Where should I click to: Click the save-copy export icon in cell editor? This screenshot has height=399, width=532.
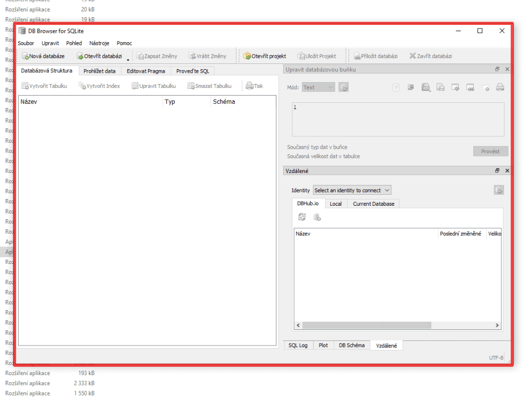(441, 87)
